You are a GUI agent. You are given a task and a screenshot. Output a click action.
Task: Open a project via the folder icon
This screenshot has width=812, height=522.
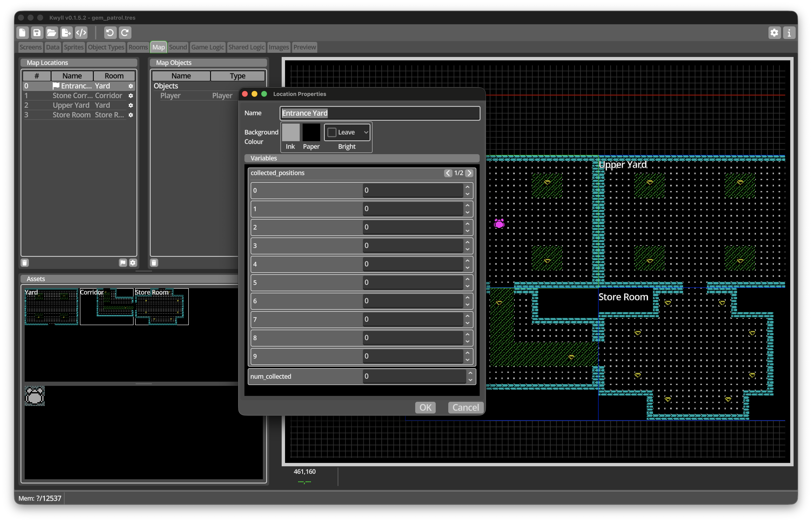(x=51, y=32)
